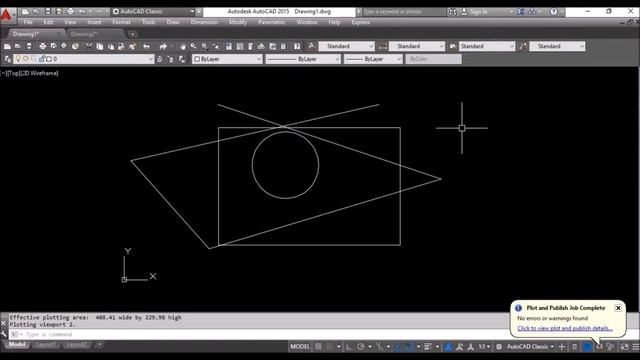This screenshot has height=360, width=640.
Task: Click the Plot Preview icon
Action: [x=53, y=47]
